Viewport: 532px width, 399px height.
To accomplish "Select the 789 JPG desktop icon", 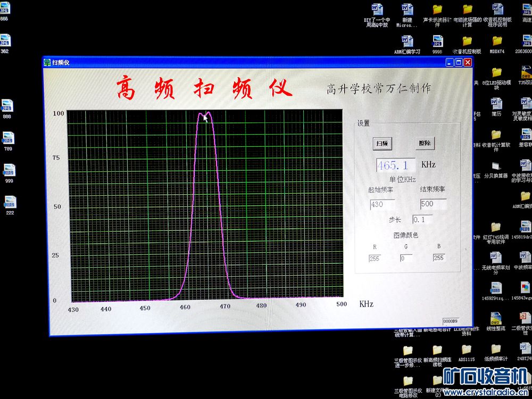I will coord(8,138).
